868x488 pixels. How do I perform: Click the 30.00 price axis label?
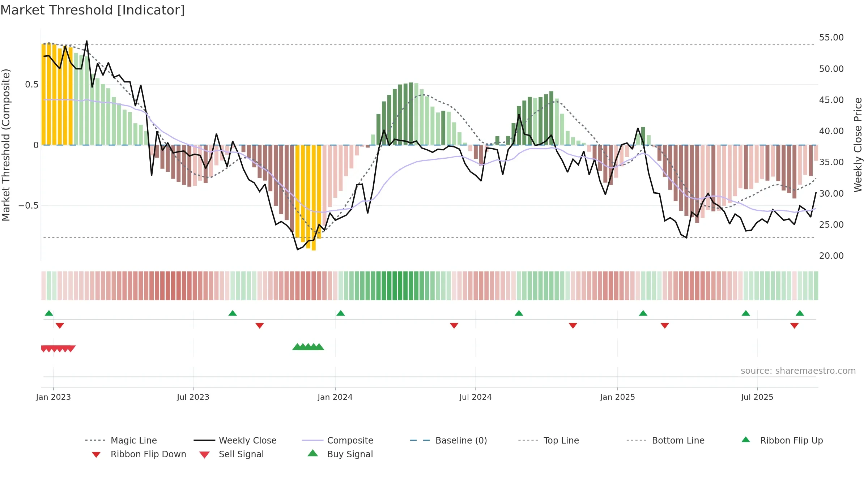pos(831,193)
